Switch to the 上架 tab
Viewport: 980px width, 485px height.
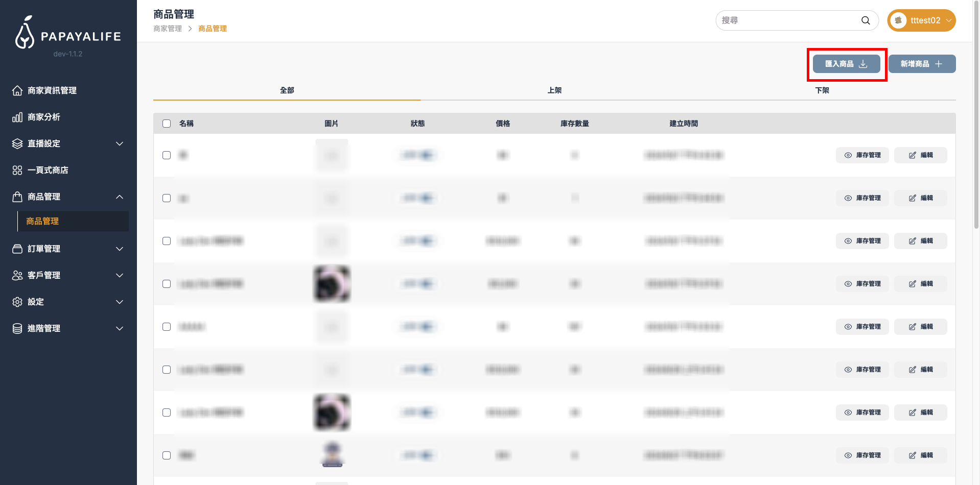coord(554,90)
